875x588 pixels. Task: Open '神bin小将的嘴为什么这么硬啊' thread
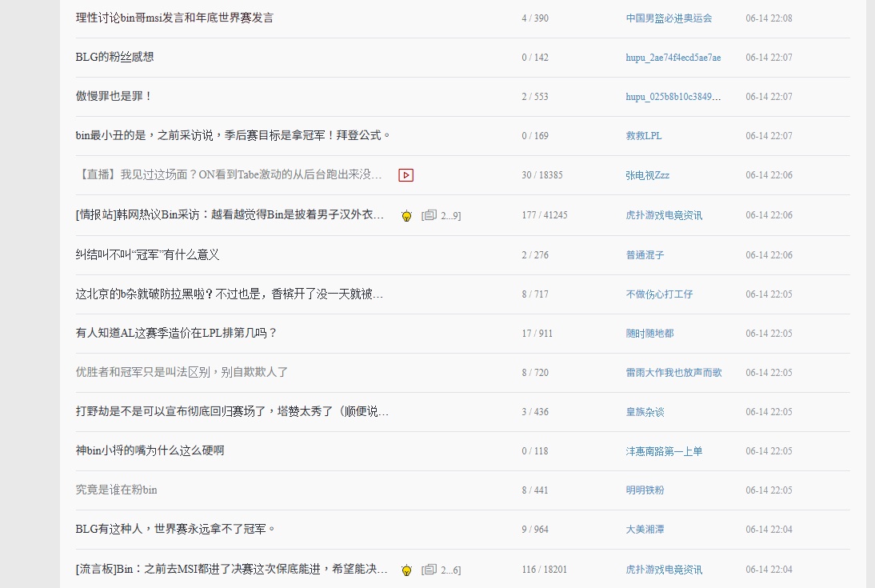(x=150, y=450)
